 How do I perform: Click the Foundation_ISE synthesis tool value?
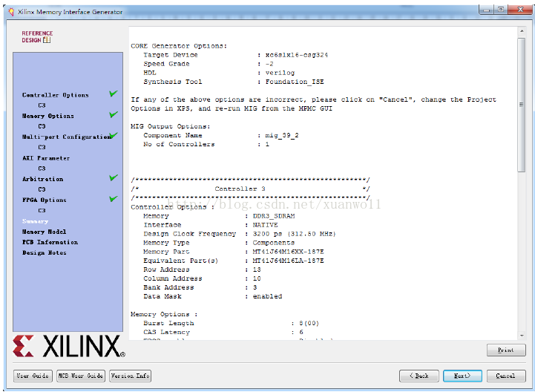point(295,82)
